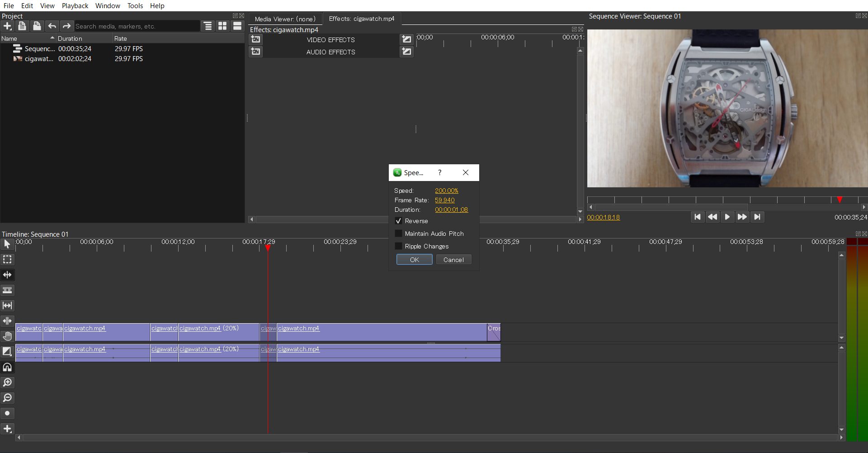Viewport: 868px width, 453px height.
Task: Play the sequence
Action: [727, 217]
